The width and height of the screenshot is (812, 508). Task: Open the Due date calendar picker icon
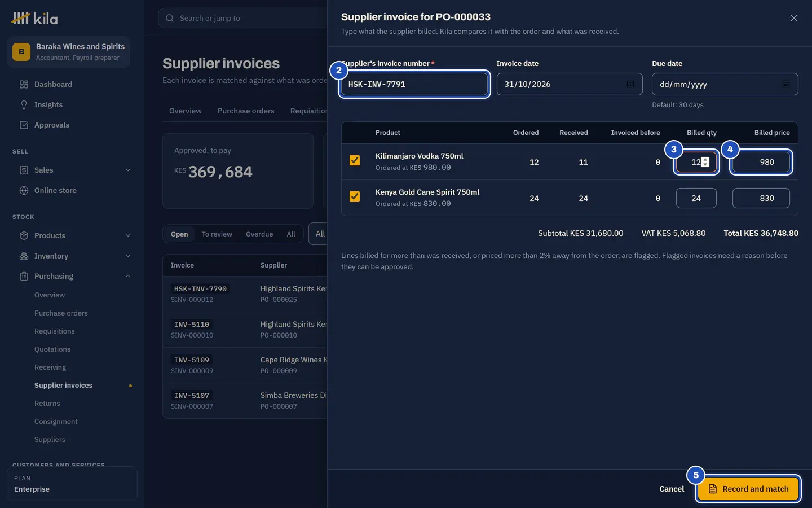pos(786,84)
